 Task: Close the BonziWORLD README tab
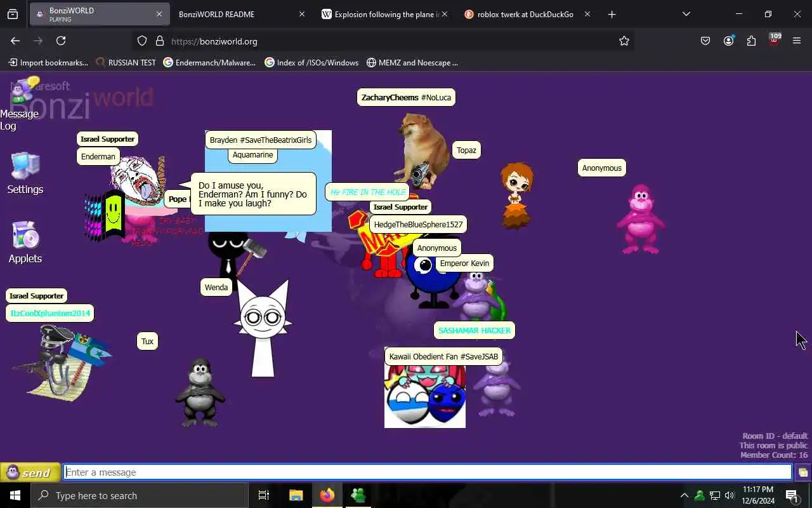click(302, 14)
